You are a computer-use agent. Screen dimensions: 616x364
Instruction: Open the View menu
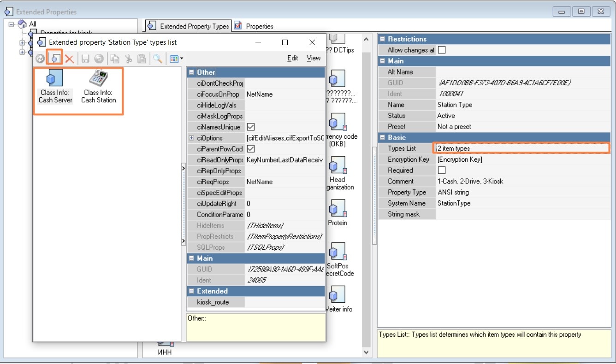pyautogui.click(x=314, y=58)
